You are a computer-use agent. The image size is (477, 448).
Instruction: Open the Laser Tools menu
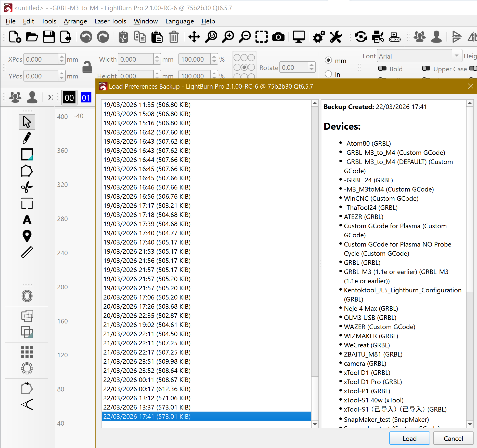[110, 21]
